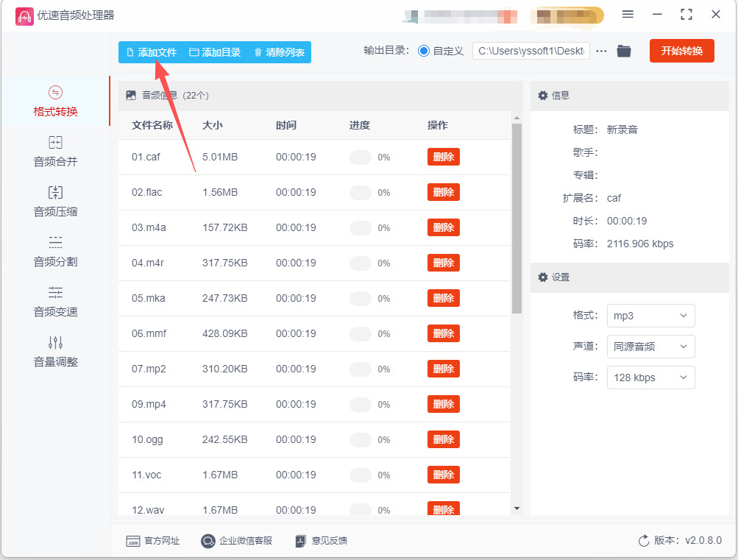Click the progress bar of 03.m4a
This screenshot has height=560, width=738.
pyautogui.click(x=361, y=228)
